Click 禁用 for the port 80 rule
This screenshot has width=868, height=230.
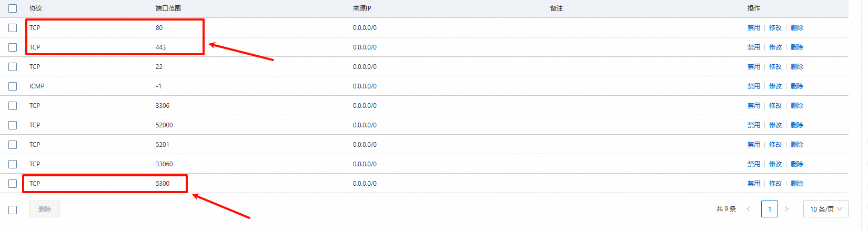point(753,28)
